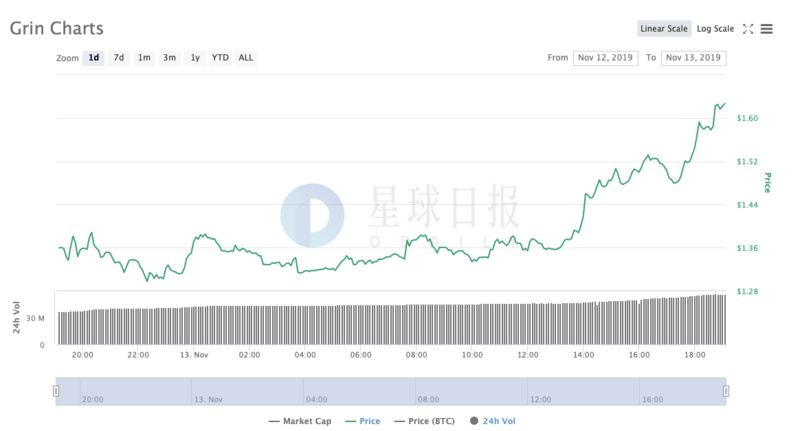The width and height of the screenshot is (800, 431).
Task: Set zoom to 3m
Action: click(170, 58)
